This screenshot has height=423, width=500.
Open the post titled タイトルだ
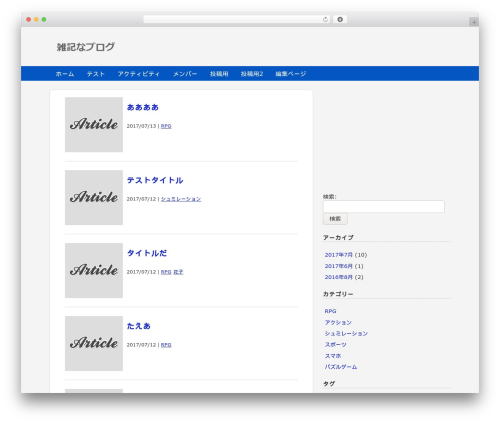coord(147,253)
